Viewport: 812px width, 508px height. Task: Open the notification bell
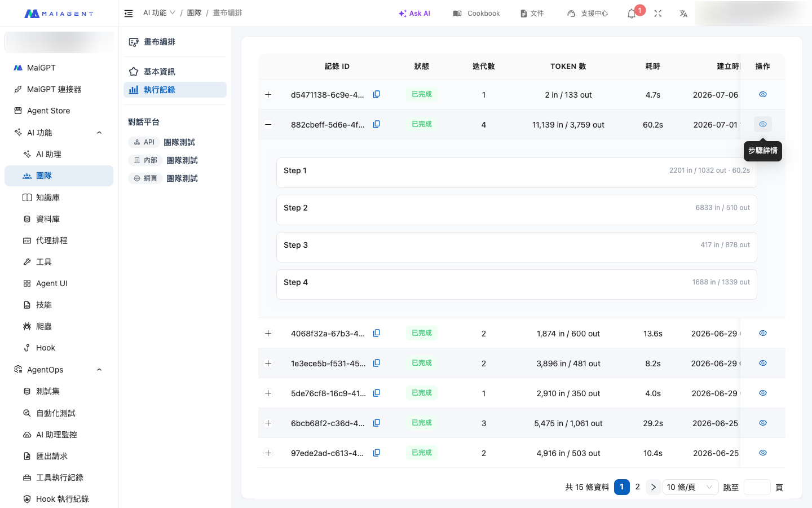pos(632,14)
